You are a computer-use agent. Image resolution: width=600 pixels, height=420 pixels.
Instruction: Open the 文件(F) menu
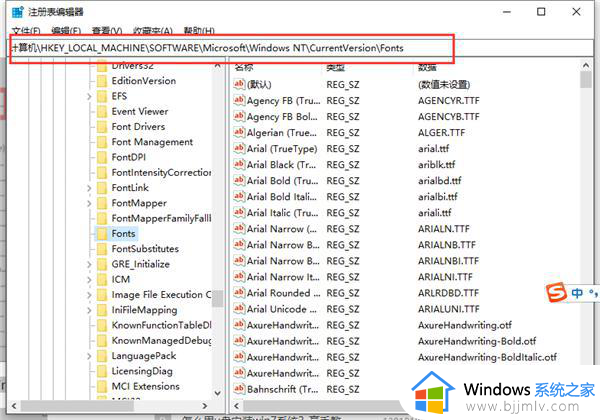coord(26,31)
